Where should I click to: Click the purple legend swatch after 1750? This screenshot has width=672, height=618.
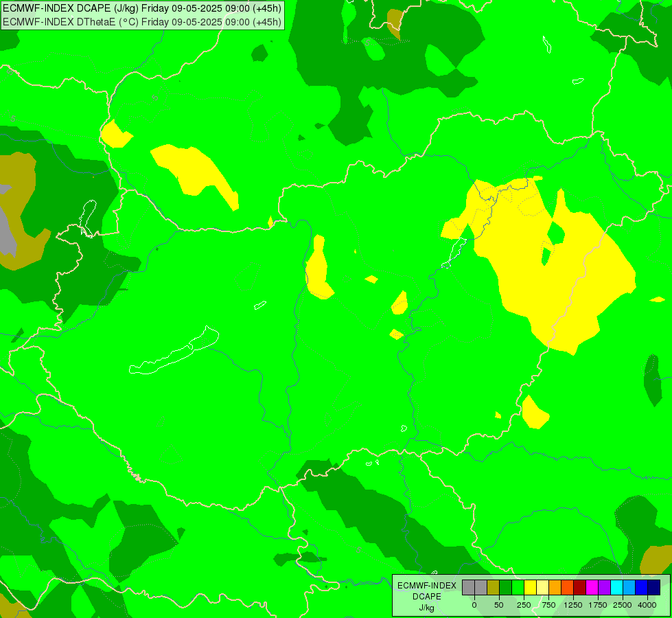(604, 587)
